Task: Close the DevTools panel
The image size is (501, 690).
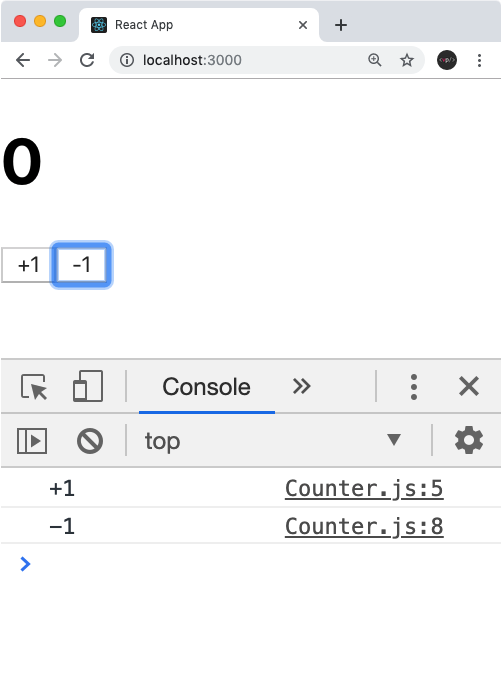Action: click(x=468, y=386)
